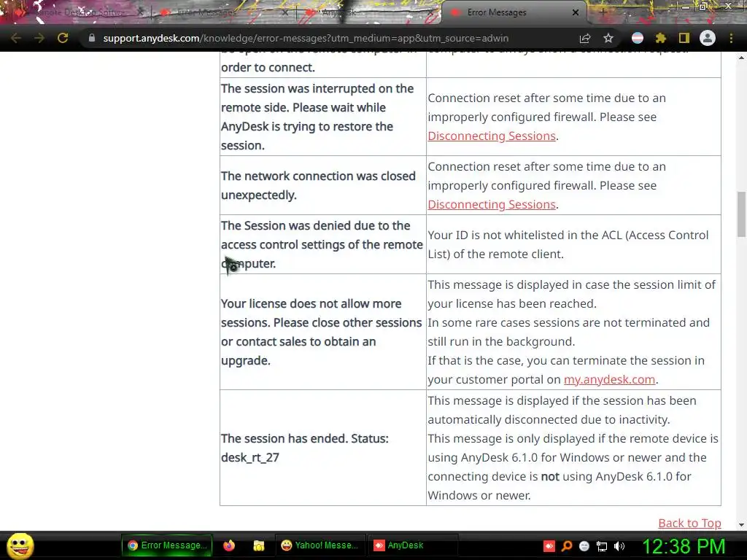This screenshot has height=560, width=747.
Task: Open the Chrome three-dot menu
Action: (731, 38)
